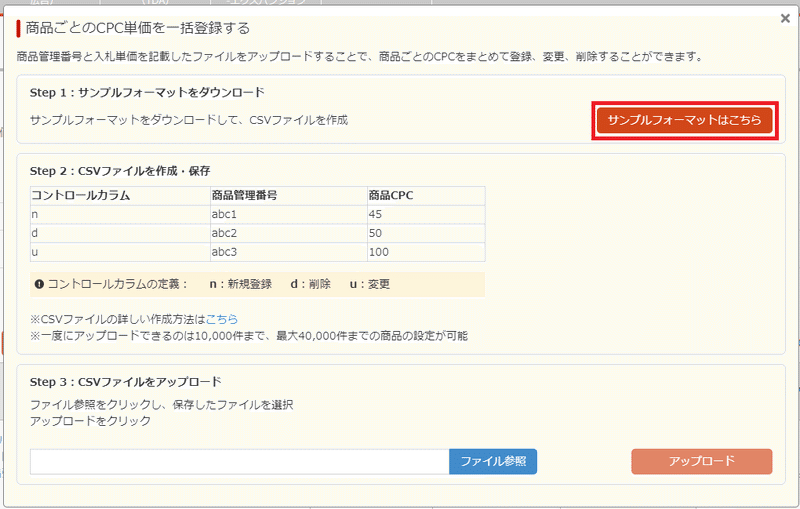800x509 pixels.
Task: Click the abc1 table cell
Action: [225, 214]
